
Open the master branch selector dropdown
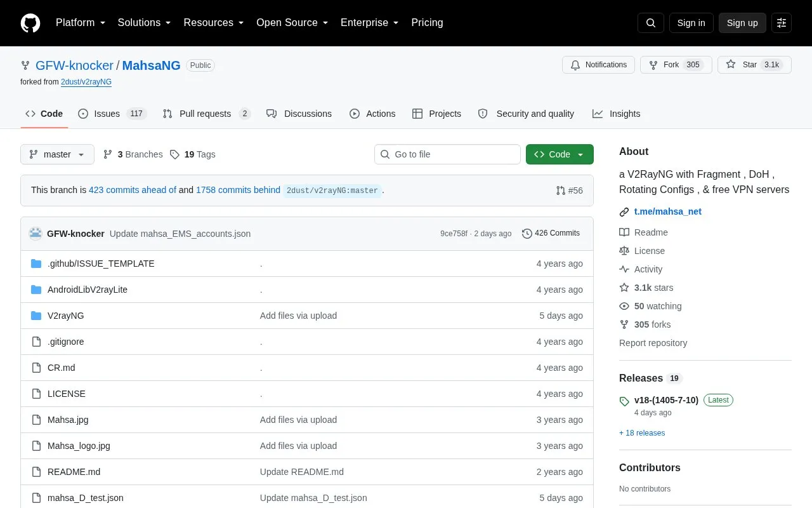pos(57,154)
